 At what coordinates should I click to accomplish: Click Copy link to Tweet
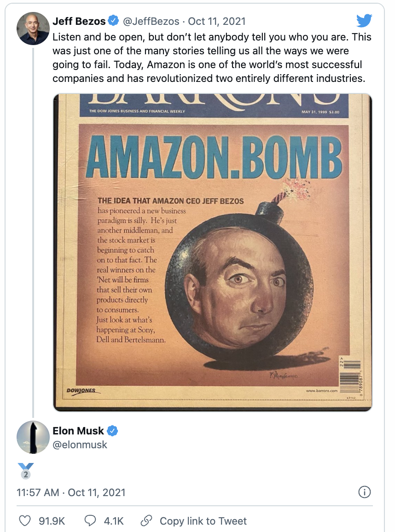click(203, 521)
